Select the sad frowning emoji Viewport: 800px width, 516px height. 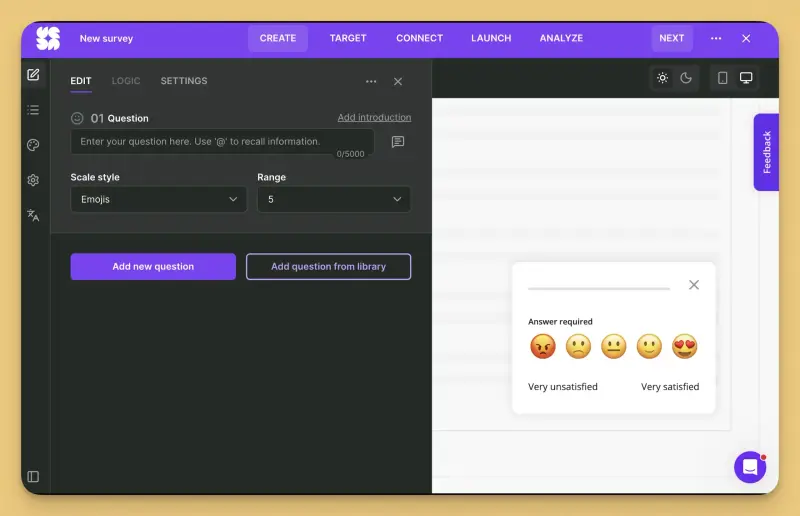click(x=578, y=347)
